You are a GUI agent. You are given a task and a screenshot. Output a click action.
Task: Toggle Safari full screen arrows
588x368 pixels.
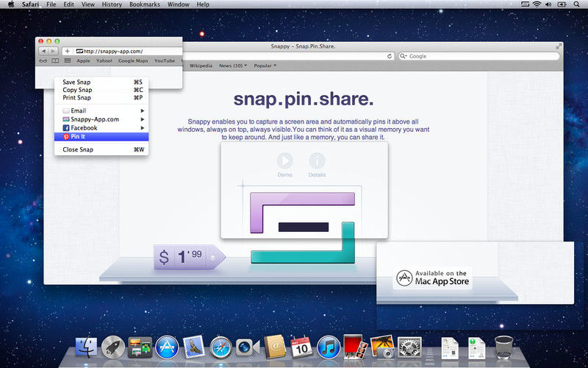[559, 46]
